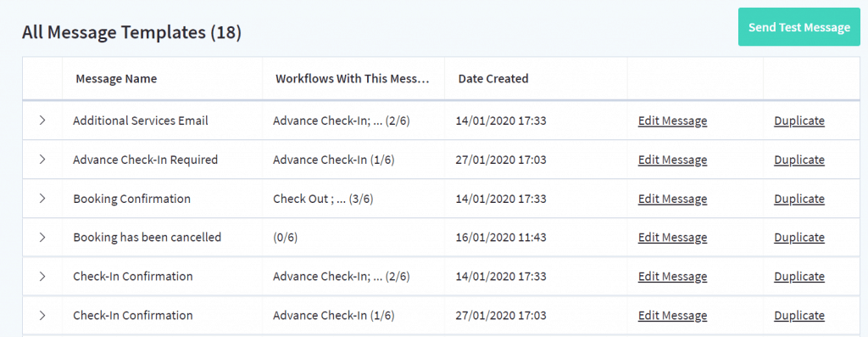Click the Workflows With This Message column header
Viewport: 868px width, 337px height.
click(353, 79)
